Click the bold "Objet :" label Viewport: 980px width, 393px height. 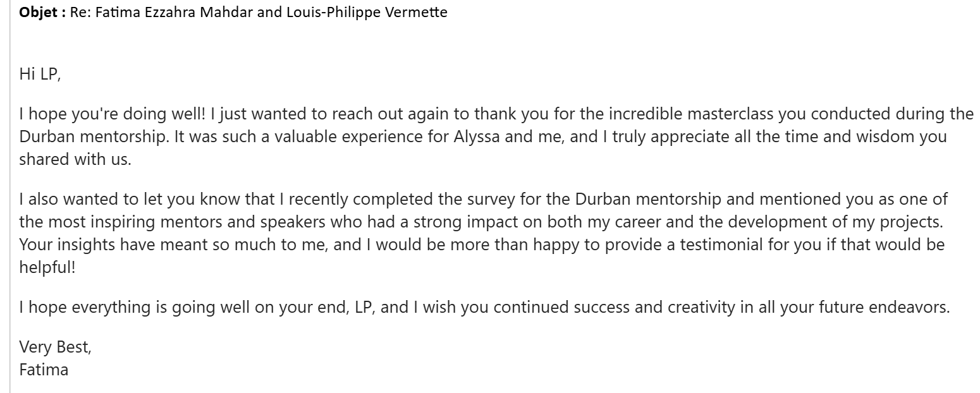[42, 13]
